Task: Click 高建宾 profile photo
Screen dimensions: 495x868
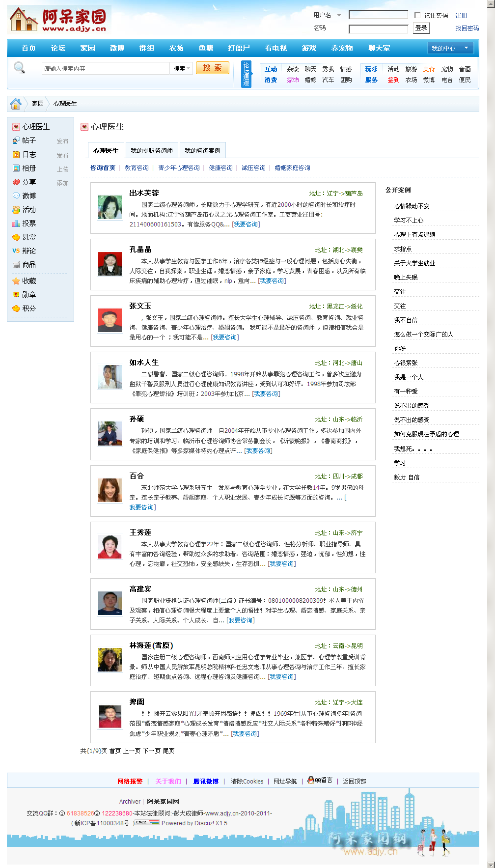Action: coord(110,603)
